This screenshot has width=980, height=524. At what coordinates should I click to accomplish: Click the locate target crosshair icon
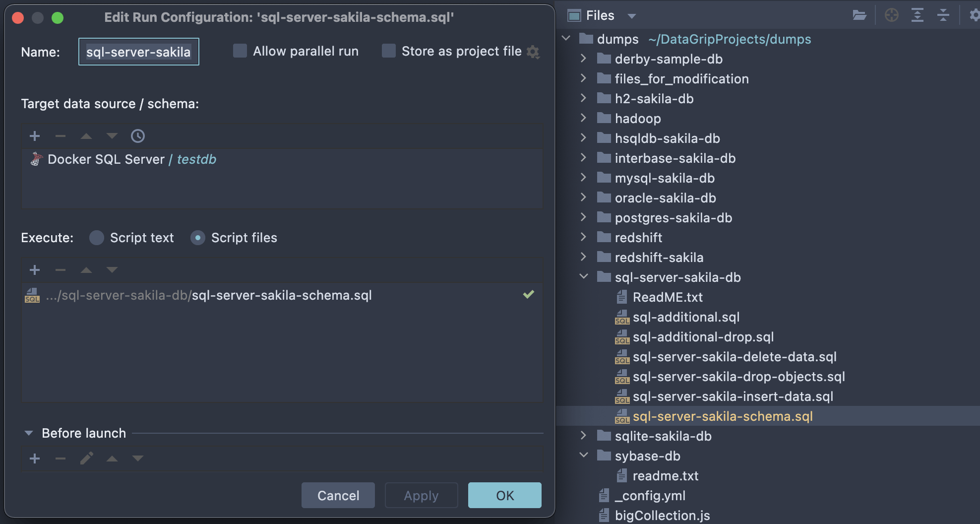click(x=891, y=15)
